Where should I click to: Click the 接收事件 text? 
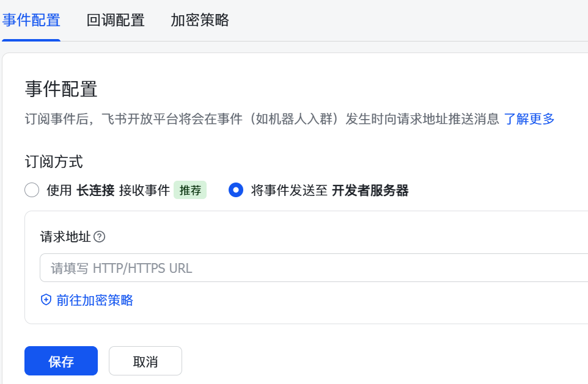144,190
